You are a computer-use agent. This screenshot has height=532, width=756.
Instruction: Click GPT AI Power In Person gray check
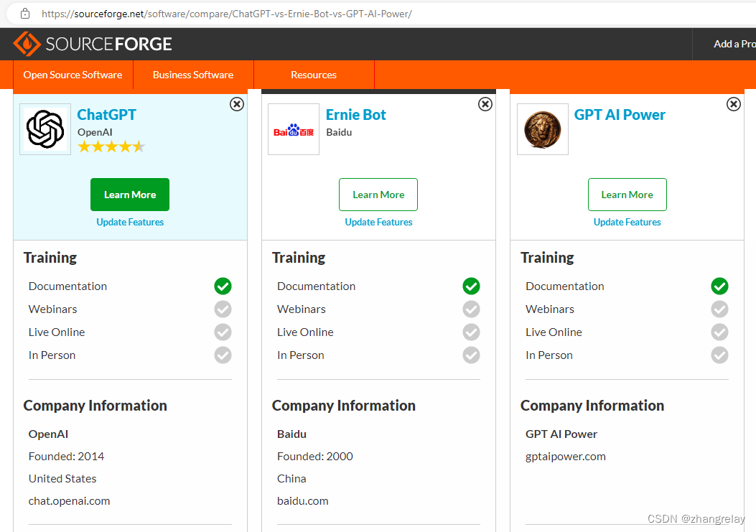tap(719, 355)
